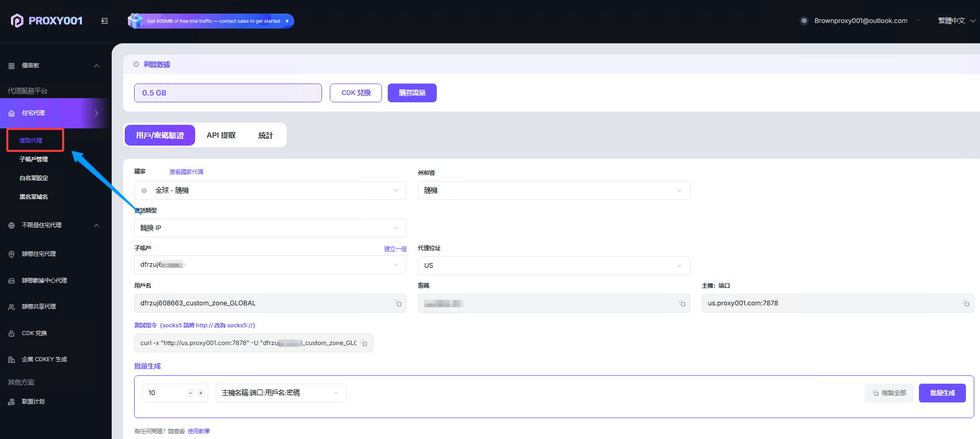Open the session type dropdown 輪換 IP
The image size is (980, 439).
tap(270, 228)
